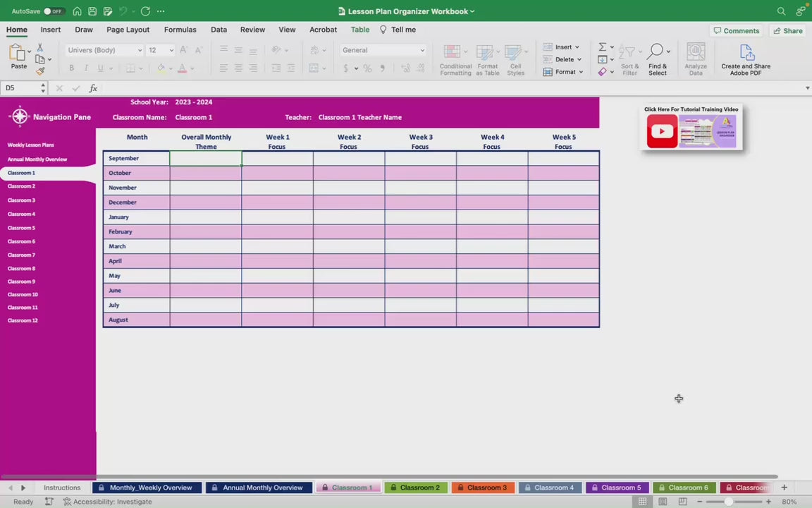Expand the font size dropdown

click(x=171, y=50)
